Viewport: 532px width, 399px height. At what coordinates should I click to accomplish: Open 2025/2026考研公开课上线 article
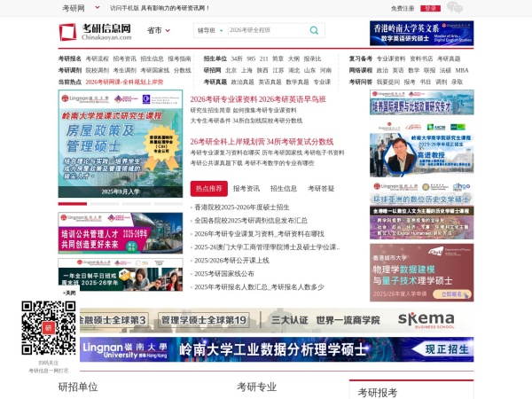pos(231,261)
